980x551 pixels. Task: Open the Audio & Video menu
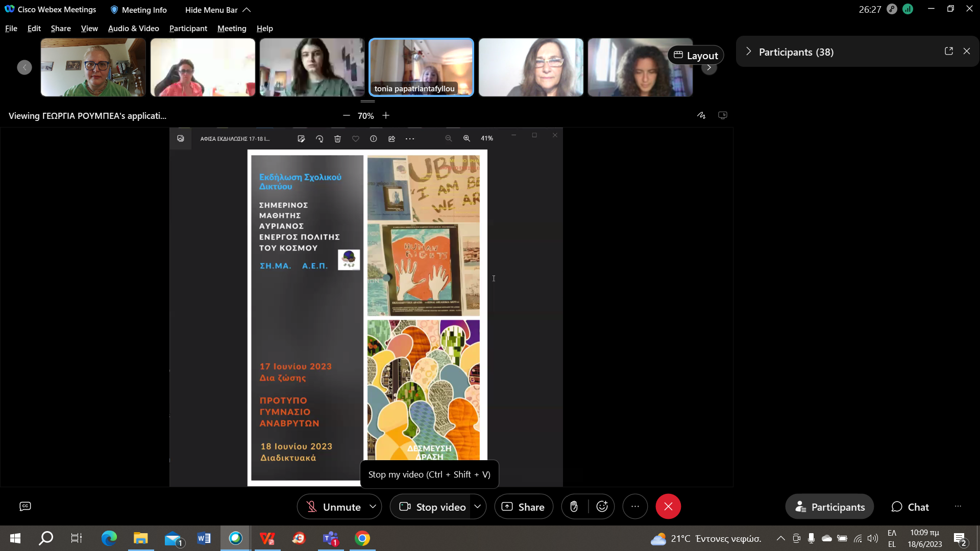pos(133,29)
